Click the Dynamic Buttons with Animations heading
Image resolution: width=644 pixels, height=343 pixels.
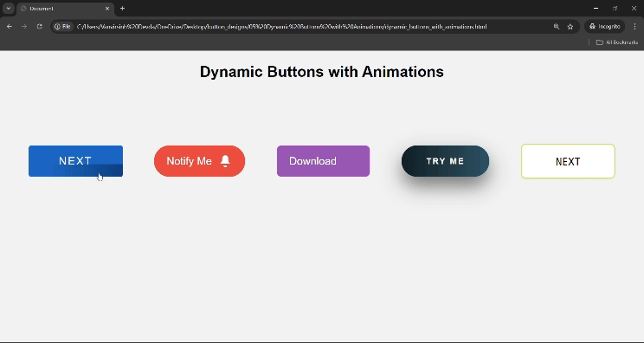coord(322,72)
